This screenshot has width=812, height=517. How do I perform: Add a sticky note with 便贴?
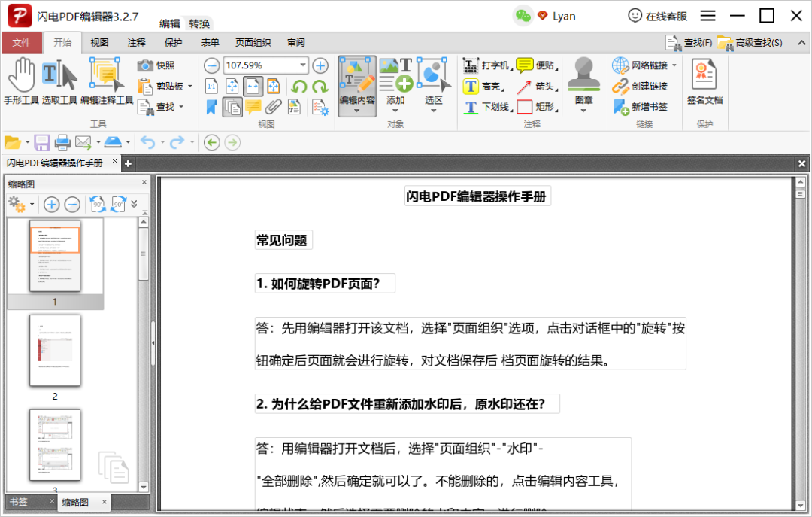click(x=537, y=65)
